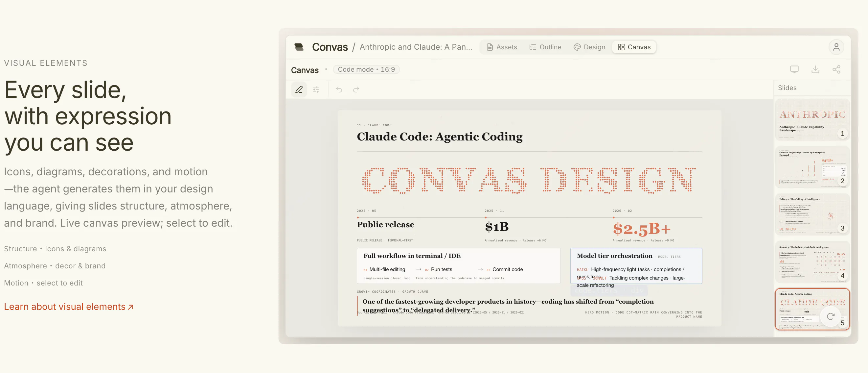
Task: Download the deck using download icon
Action: (815, 69)
